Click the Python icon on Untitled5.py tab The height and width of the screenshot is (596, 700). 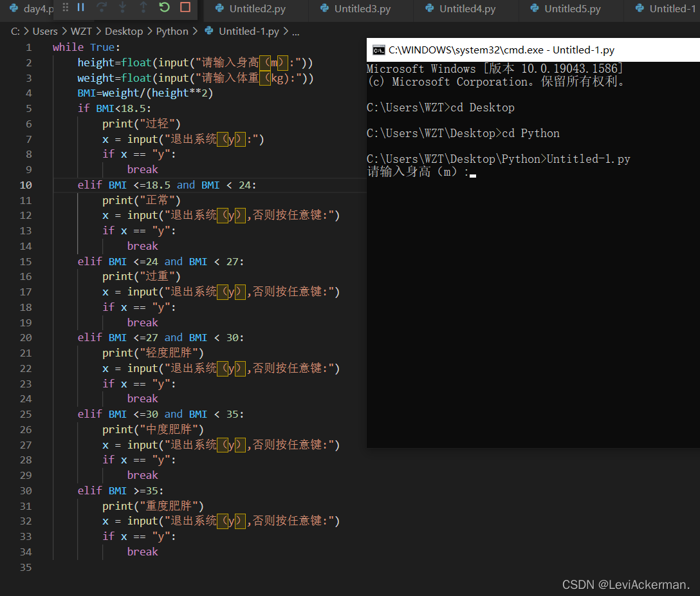[535, 8]
